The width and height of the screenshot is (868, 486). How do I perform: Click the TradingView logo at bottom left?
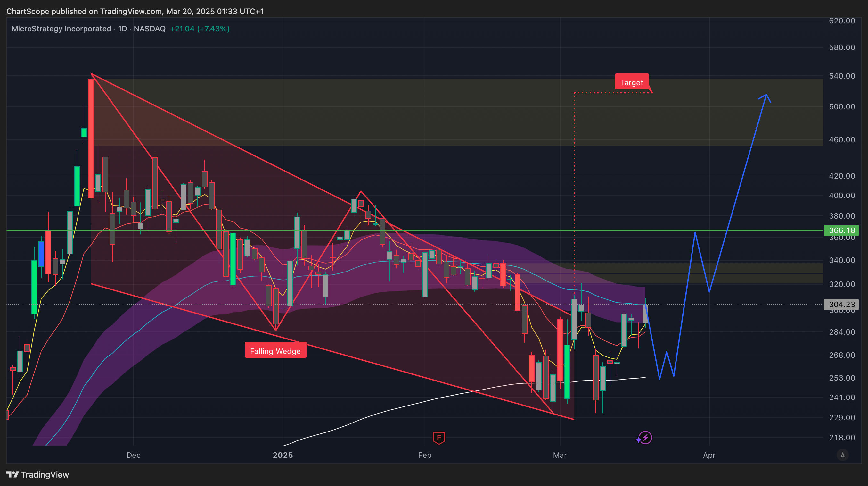coord(37,474)
